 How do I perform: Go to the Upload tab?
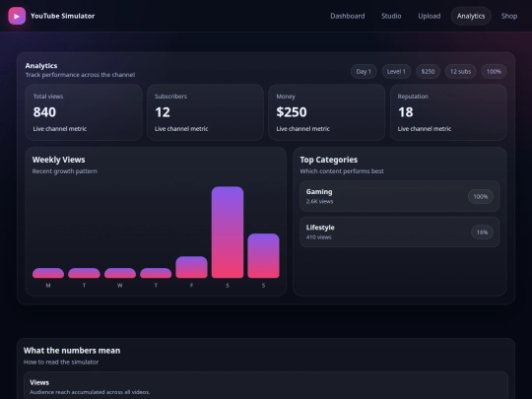pyautogui.click(x=430, y=16)
